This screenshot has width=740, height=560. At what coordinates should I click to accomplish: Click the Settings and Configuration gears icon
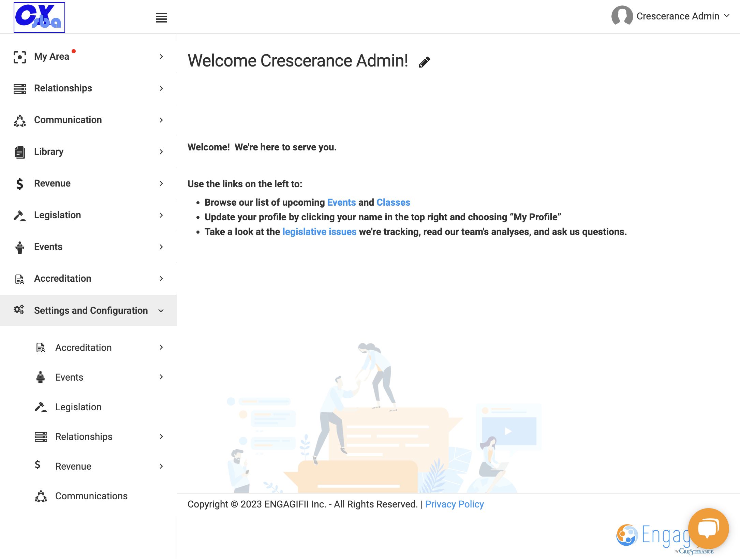coord(19,310)
